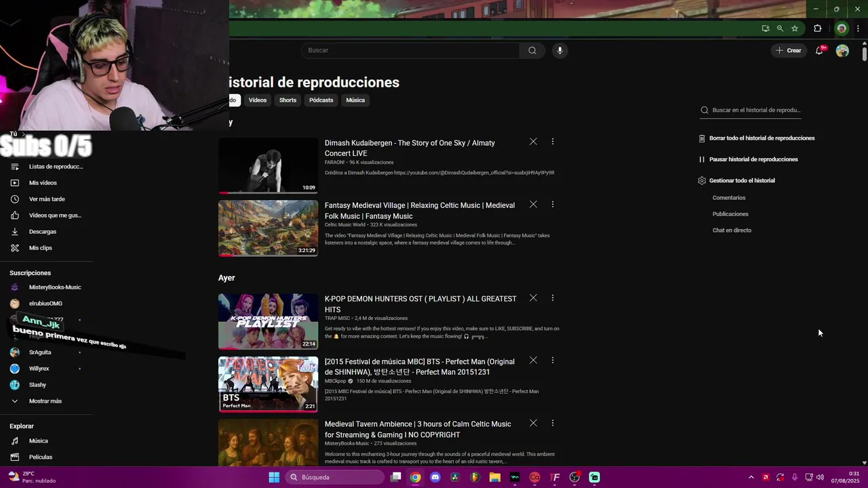Open options menu for Medieval Tavern Ambience video
Image resolution: width=868 pixels, height=488 pixels.
pos(553,423)
